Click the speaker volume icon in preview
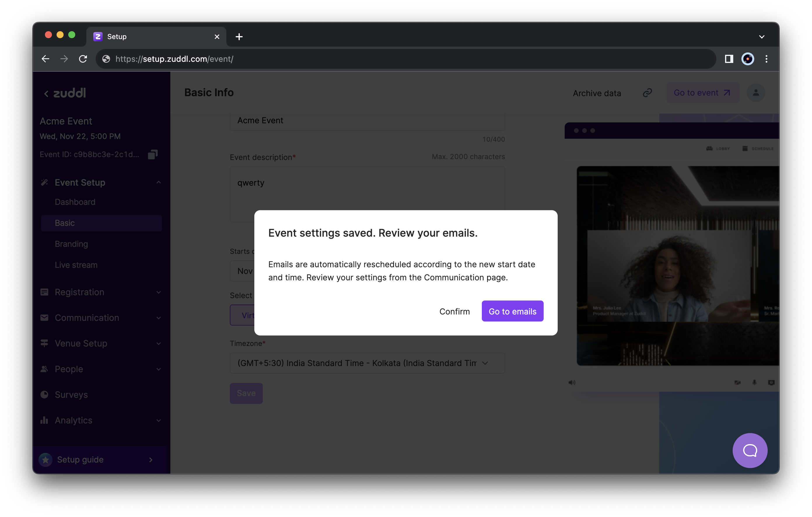Image resolution: width=812 pixels, height=517 pixels. click(x=572, y=382)
